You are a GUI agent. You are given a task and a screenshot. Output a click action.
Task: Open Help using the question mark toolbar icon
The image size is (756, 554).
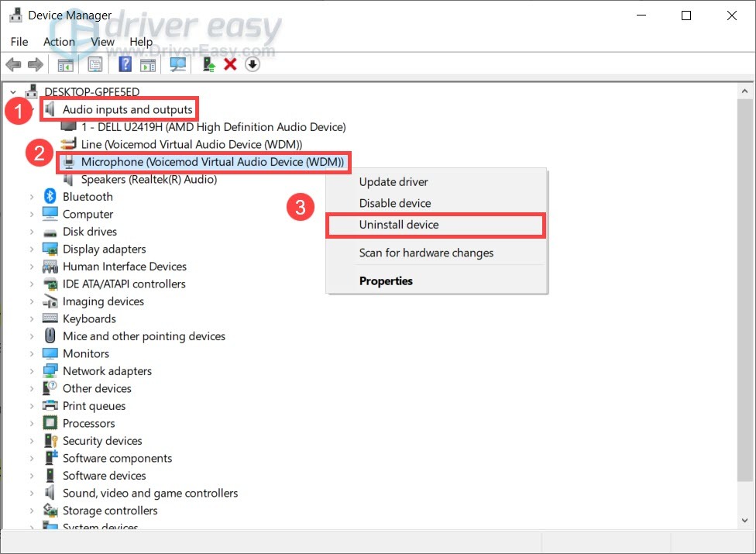(125, 64)
